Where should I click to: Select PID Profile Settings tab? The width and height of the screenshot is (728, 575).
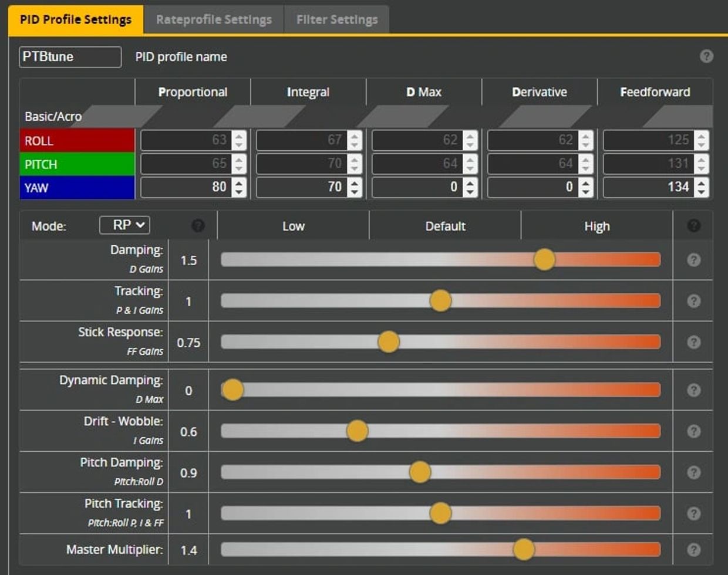76,20
